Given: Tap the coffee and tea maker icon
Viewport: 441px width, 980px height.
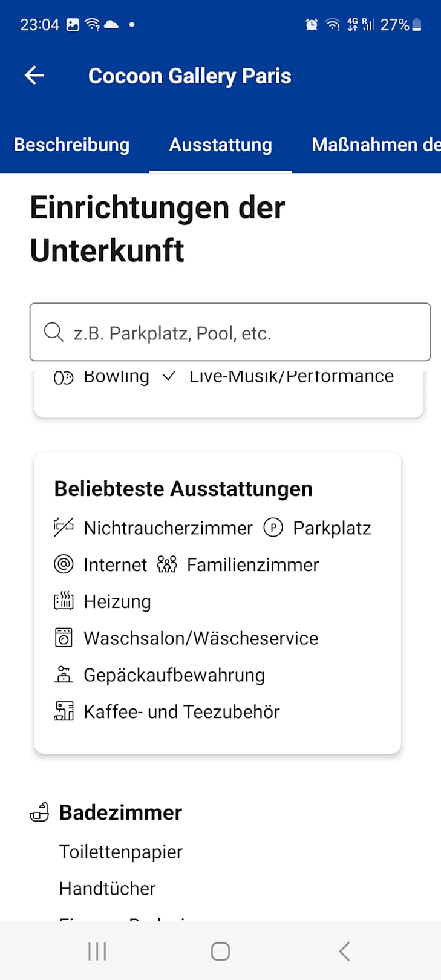Looking at the screenshot, I should click(64, 711).
